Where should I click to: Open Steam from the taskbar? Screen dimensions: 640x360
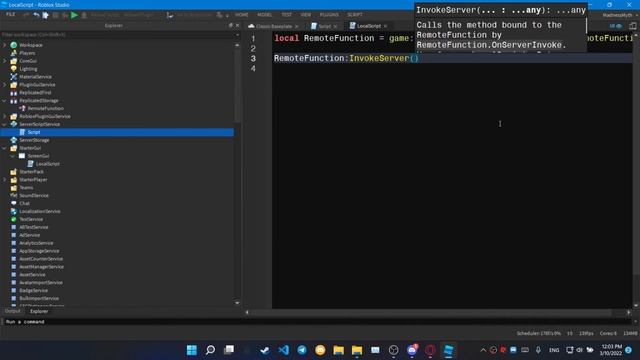click(x=265, y=350)
